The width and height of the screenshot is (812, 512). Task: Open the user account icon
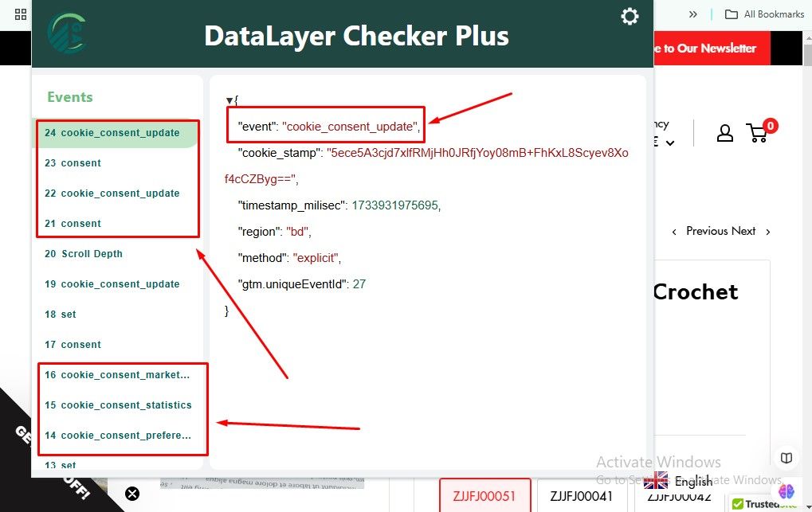[x=724, y=133]
